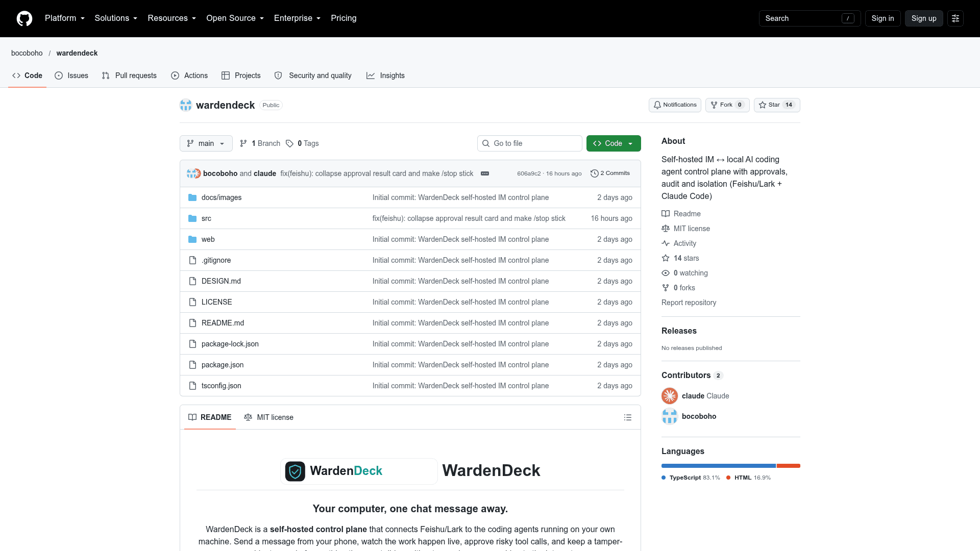Expand the Platform menu
The width and height of the screenshot is (980, 551).
65,18
